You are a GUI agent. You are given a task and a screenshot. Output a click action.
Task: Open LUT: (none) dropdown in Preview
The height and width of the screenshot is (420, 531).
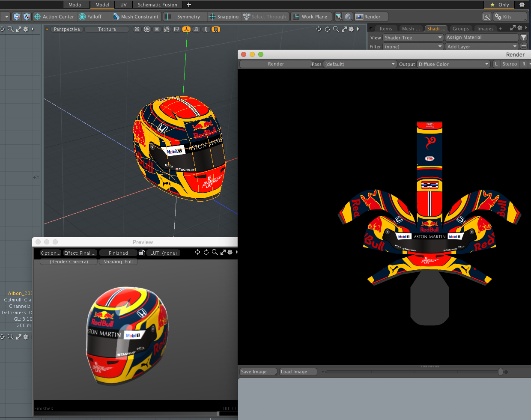(x=163, y=253)
